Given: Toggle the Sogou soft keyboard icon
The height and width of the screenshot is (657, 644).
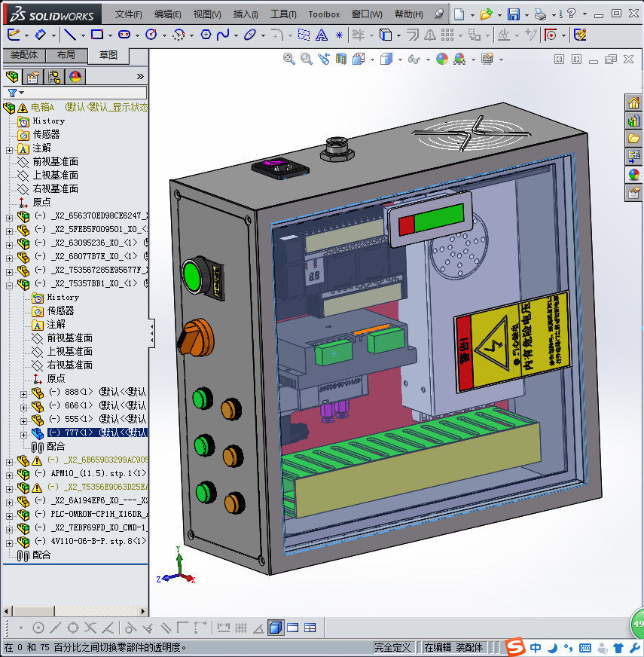Looking at the screenshot, I should click(585, 647).
